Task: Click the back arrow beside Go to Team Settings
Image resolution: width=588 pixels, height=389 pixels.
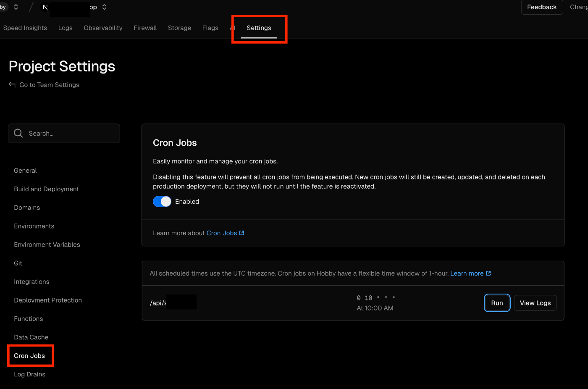Action: tap(12, 85)
